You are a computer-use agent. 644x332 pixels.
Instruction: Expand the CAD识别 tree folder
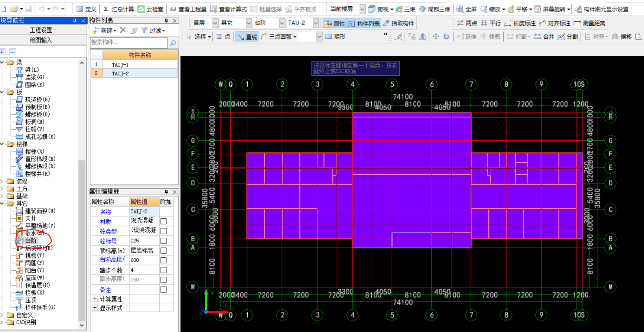click(2, 322)
